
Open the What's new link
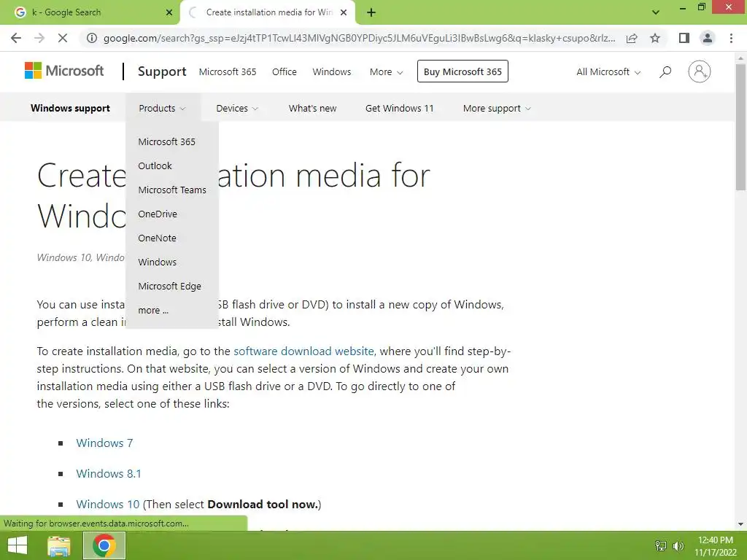(x=312, y=108)
